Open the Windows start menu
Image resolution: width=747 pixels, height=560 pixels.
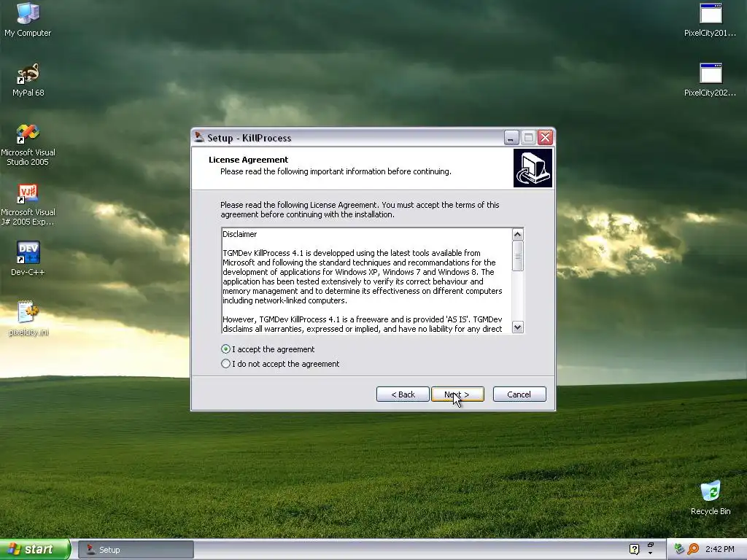point(34,549)
